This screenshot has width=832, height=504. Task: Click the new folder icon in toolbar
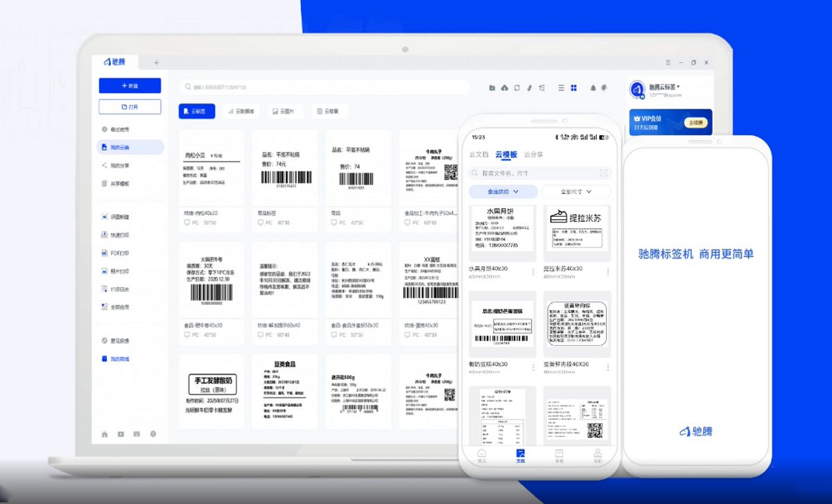click(492, 88)
